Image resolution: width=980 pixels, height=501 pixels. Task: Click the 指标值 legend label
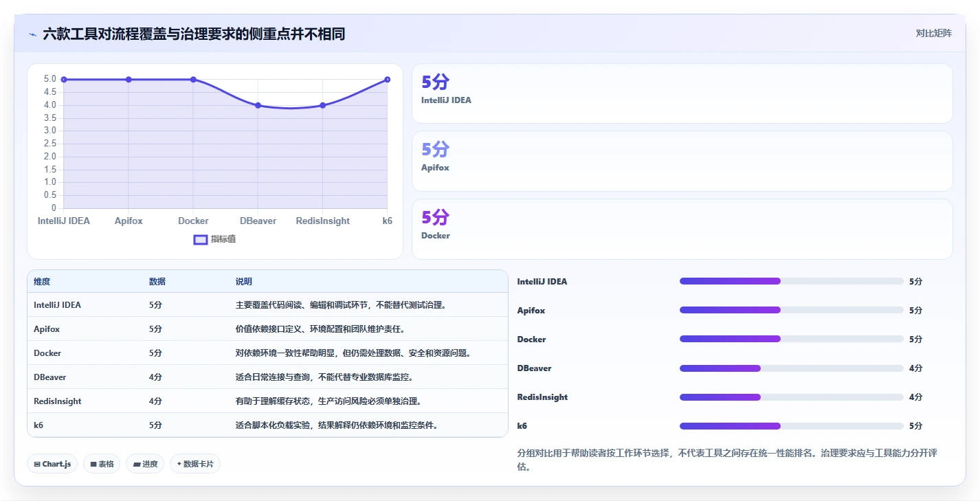coord(223,239)
